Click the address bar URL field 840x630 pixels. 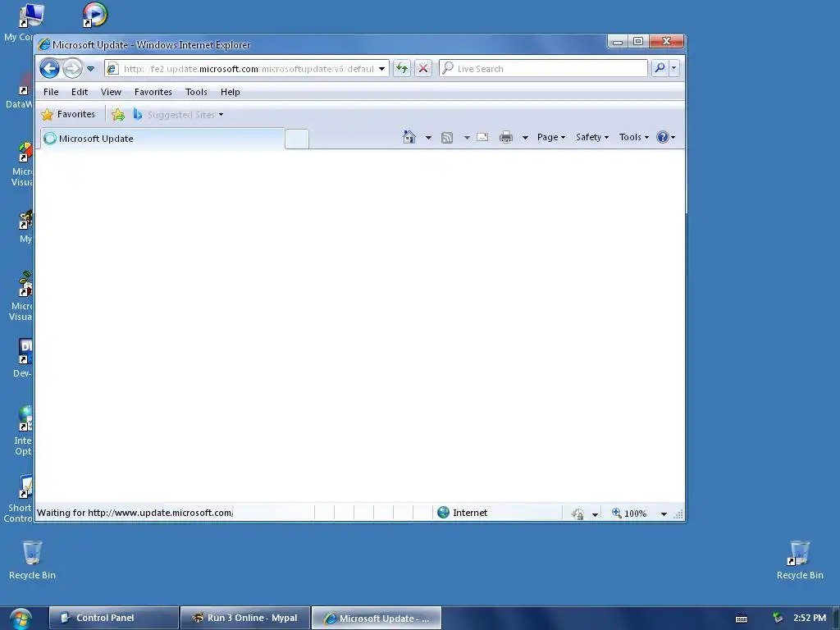[x=248, y=69]
